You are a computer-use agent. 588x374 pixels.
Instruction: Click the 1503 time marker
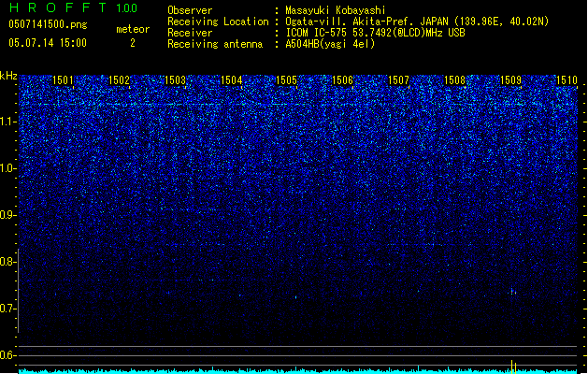pos(175,80)
